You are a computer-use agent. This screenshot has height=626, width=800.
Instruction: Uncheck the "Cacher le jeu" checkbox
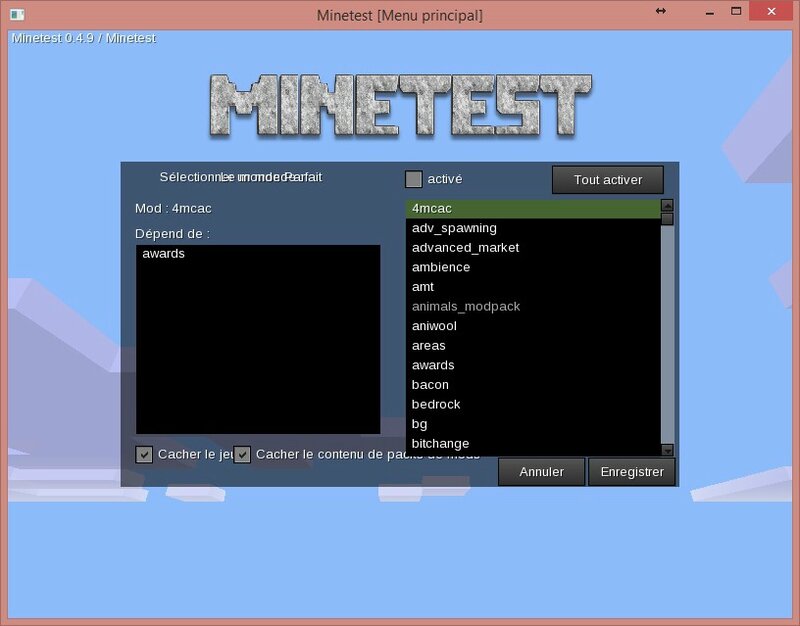tap(145, 454)
